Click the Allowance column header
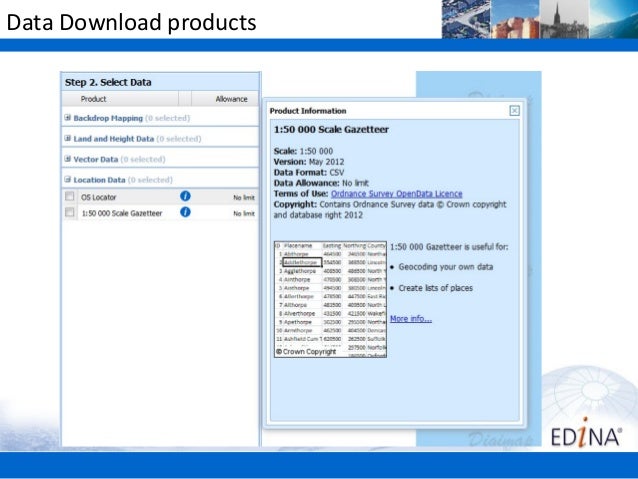638x479 pixels. tap(232, 99)
